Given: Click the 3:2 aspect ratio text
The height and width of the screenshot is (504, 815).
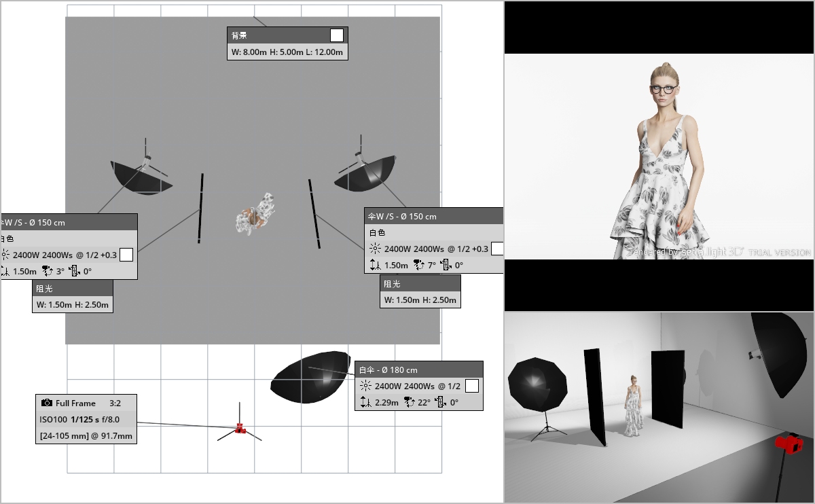Looking at the screenshot, I should tap(115, 403).
